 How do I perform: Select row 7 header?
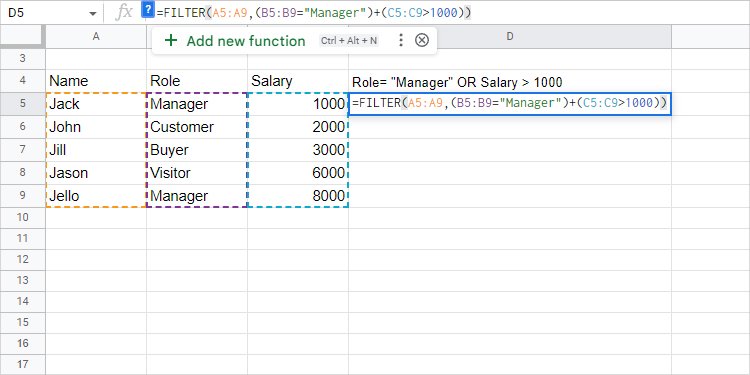(x=23, y=150)
